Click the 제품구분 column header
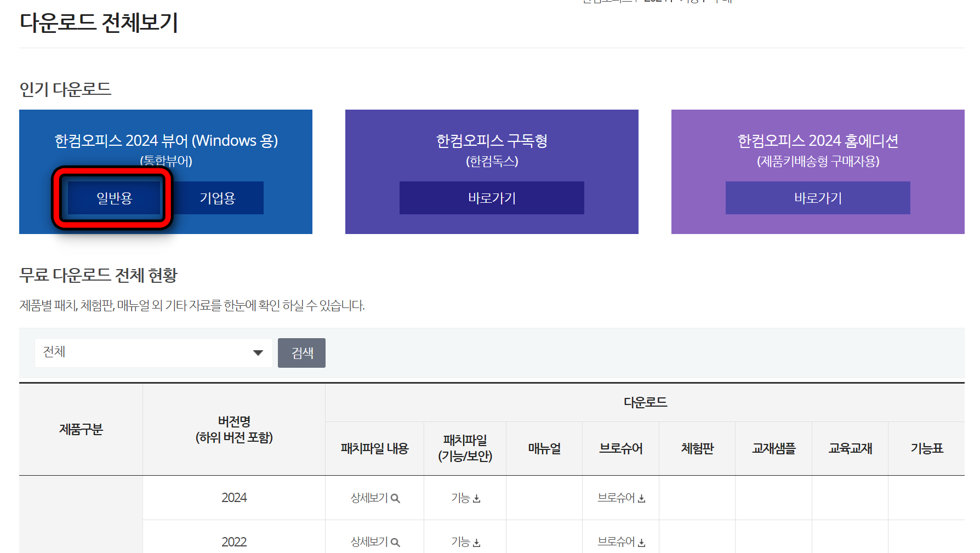The width and height of the screenshot is (980, 553). click(x=81, y=429)
